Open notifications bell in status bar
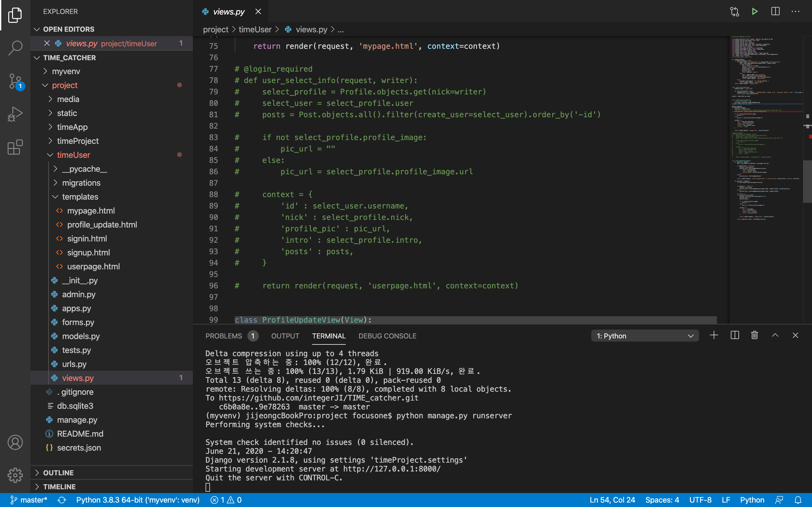812x507 pixels. point(798,500)
